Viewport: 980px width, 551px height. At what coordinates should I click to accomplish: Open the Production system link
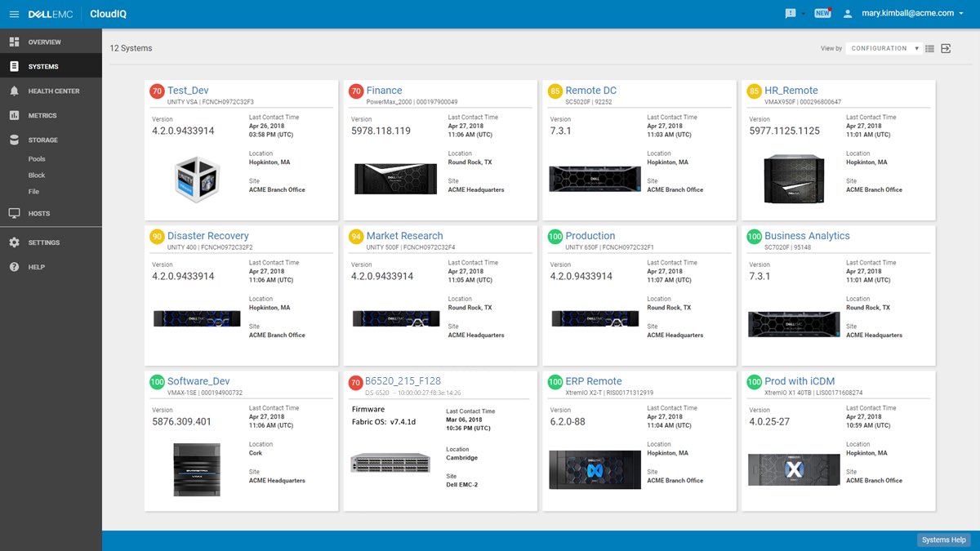point(590,236)
